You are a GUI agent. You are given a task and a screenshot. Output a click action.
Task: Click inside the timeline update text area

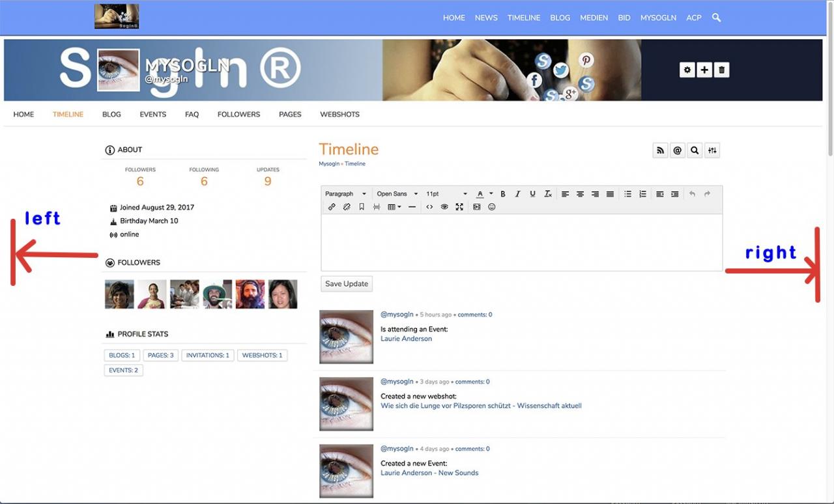point(521,242)
